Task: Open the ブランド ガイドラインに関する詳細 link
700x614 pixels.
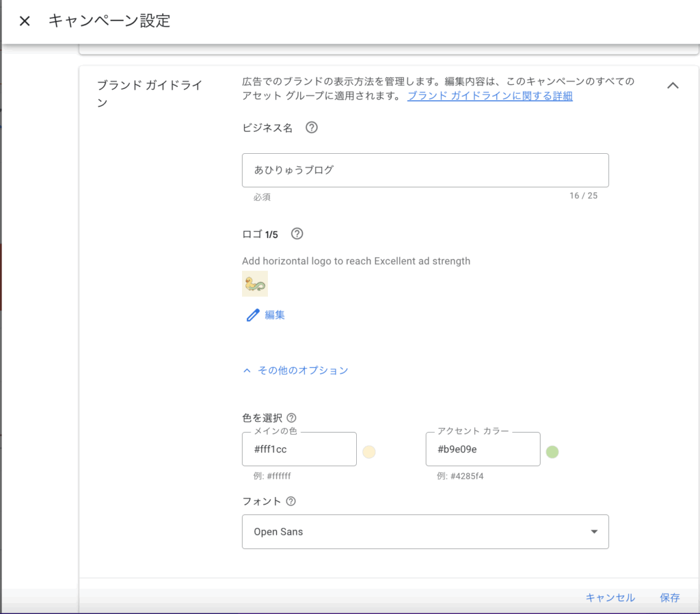Action: pyautogui.click(x=489, y=96)
